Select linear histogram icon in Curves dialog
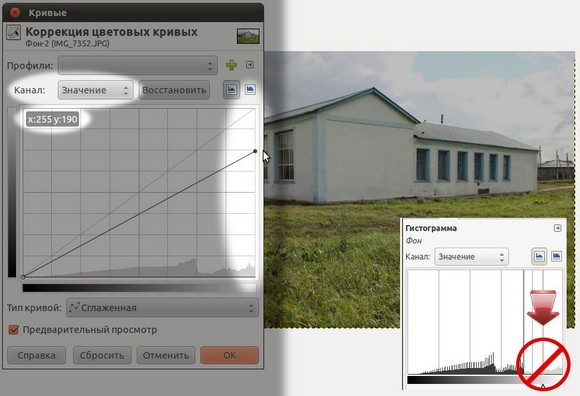580x396 pixels. click(232, 89)
